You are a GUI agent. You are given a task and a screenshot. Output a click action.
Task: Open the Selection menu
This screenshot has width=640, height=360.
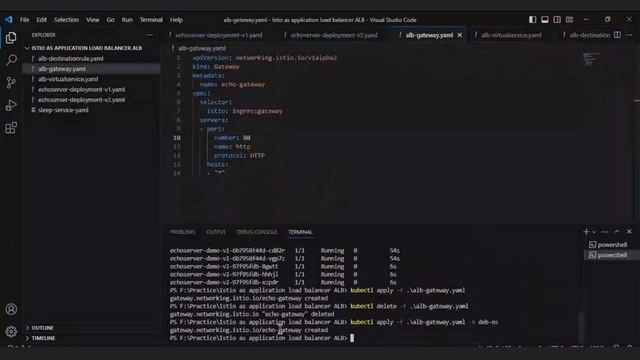click(x=67, y=20)
